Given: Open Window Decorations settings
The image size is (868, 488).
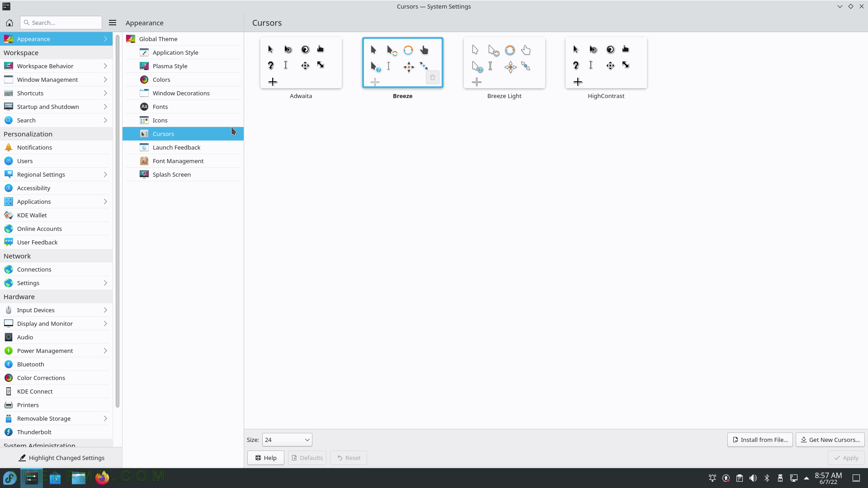Looking at the screenshot, I should [x=183, y=93].
